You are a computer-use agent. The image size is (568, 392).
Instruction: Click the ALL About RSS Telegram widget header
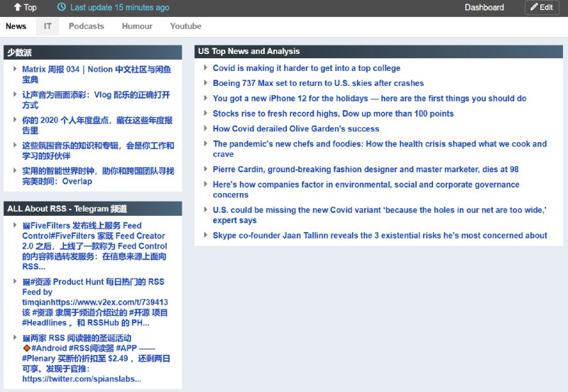pos(67,209)
